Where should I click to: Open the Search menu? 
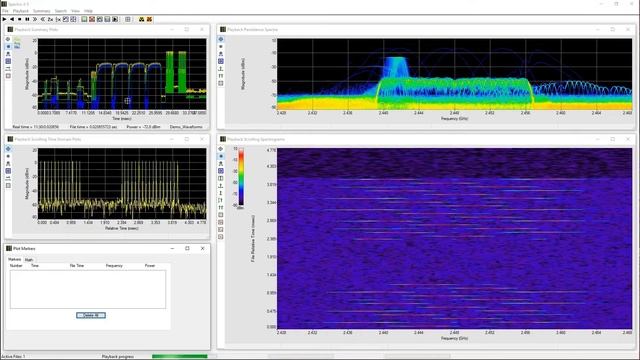point(61,11)
